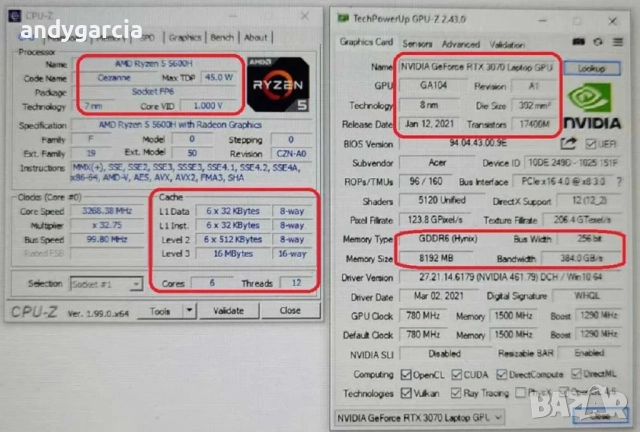Click the Bandwidth value 384.0 GB/s
Image resolution: width=640 pixels, height=432 pixels.
[581, 258]
